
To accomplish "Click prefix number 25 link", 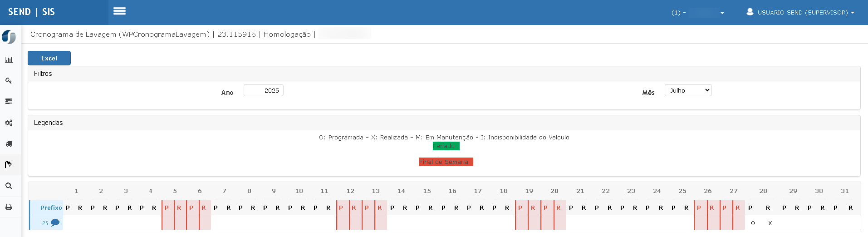I will coord(45,223).
